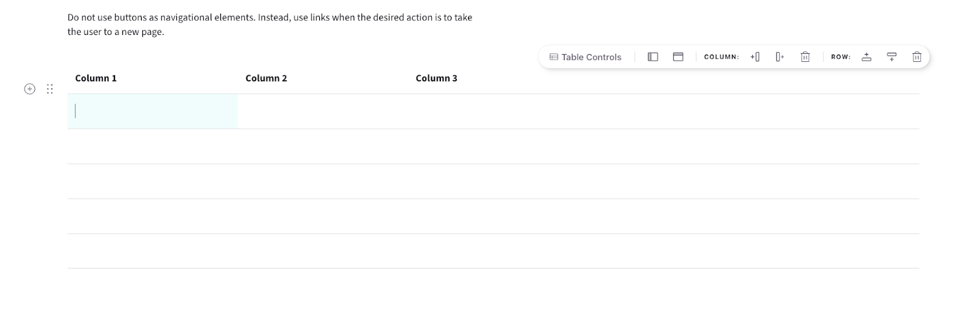
Task: Click the highlighted first cell under Column 1
Action: click(x=153, y=112)
